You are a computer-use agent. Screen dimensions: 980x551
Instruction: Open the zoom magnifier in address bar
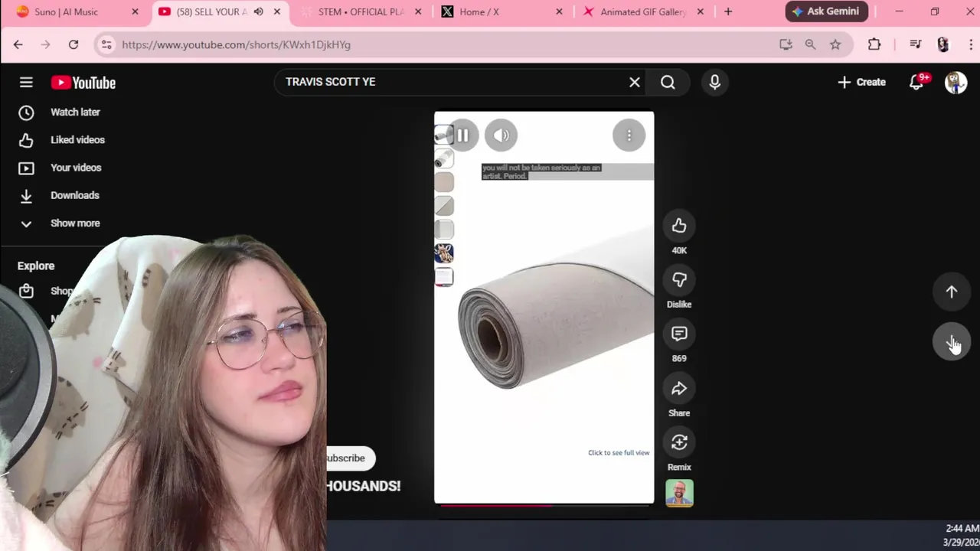pyautogui.click(x=810, y=44)
